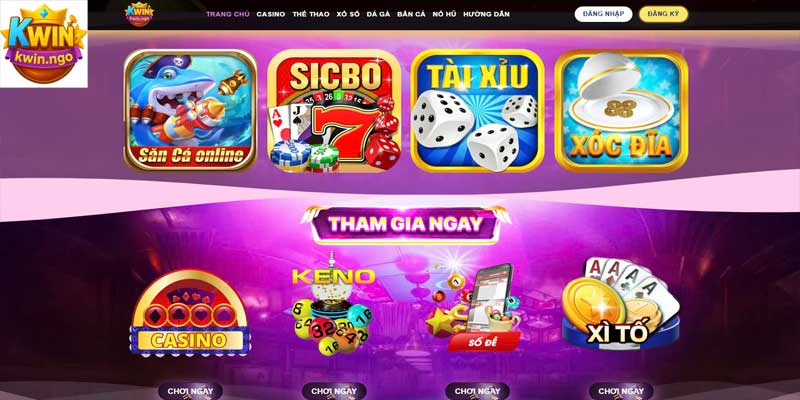Open the Xóc Đĩa game icon
The height and width of the screenshot is (400, 800).
[x=621, y=110]
